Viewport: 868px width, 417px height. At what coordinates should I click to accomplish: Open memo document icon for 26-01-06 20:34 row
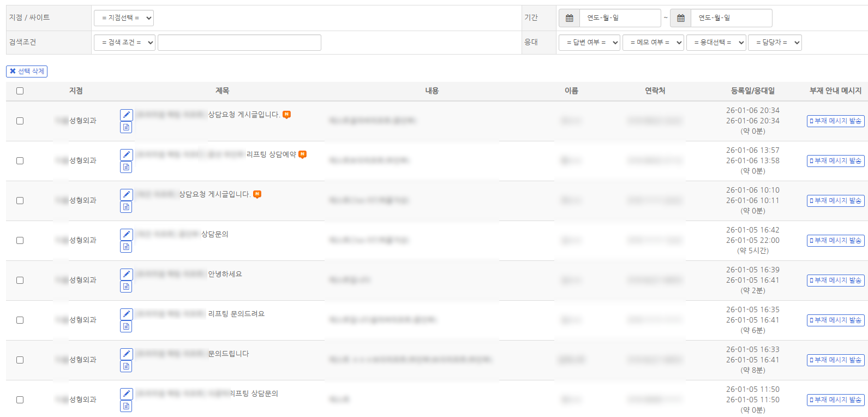point(126,127)
